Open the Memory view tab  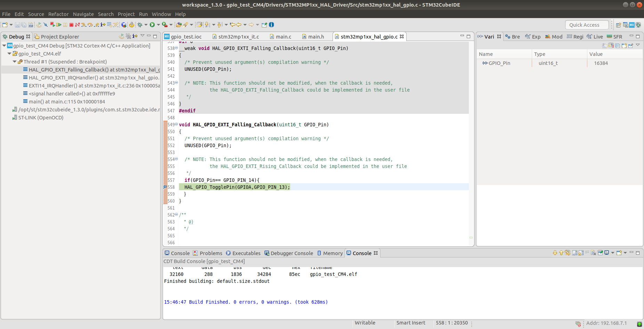(329, 253)
